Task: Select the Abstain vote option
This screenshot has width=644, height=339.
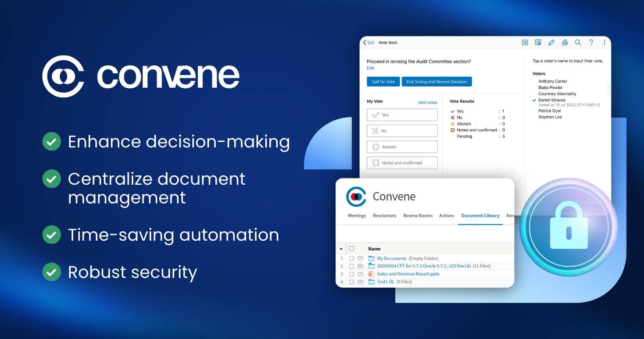Action: click(402, 147)
